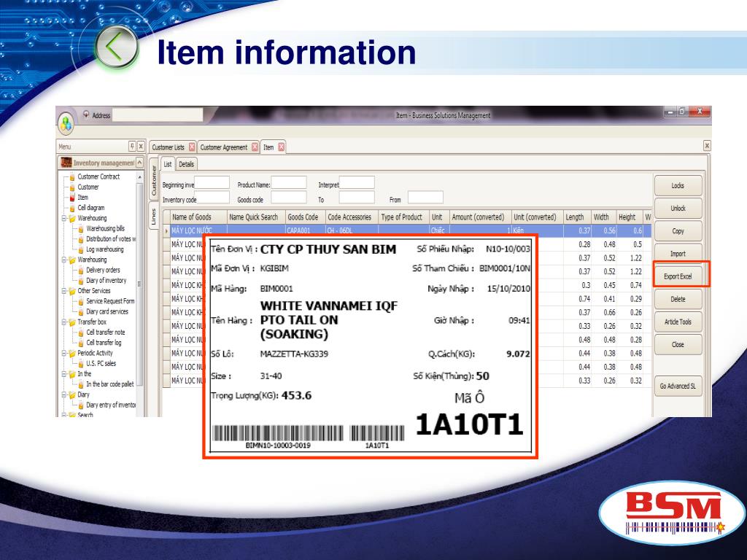The image size is (747, 560).
Task: Focus the From filter field
Action: 425,197
